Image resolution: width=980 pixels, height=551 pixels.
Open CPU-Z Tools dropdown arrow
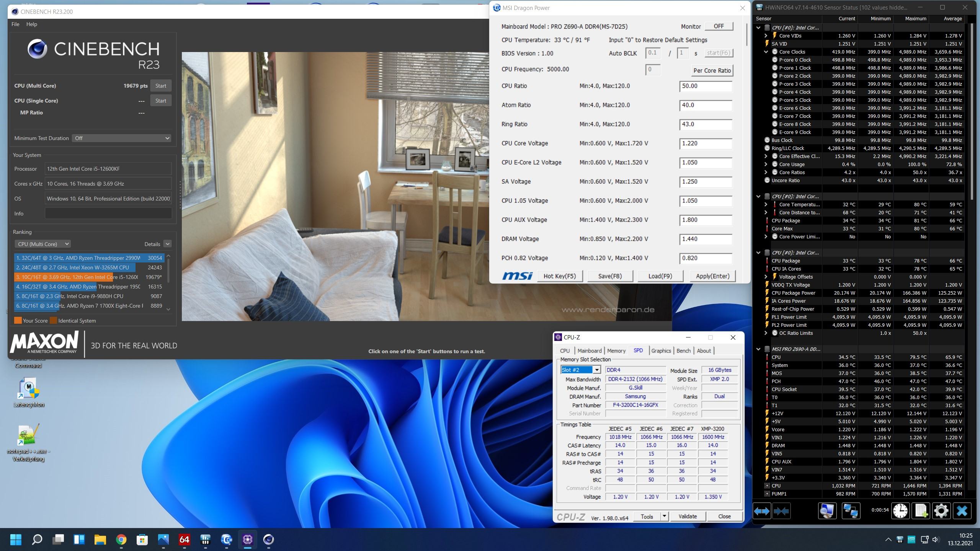664,517
